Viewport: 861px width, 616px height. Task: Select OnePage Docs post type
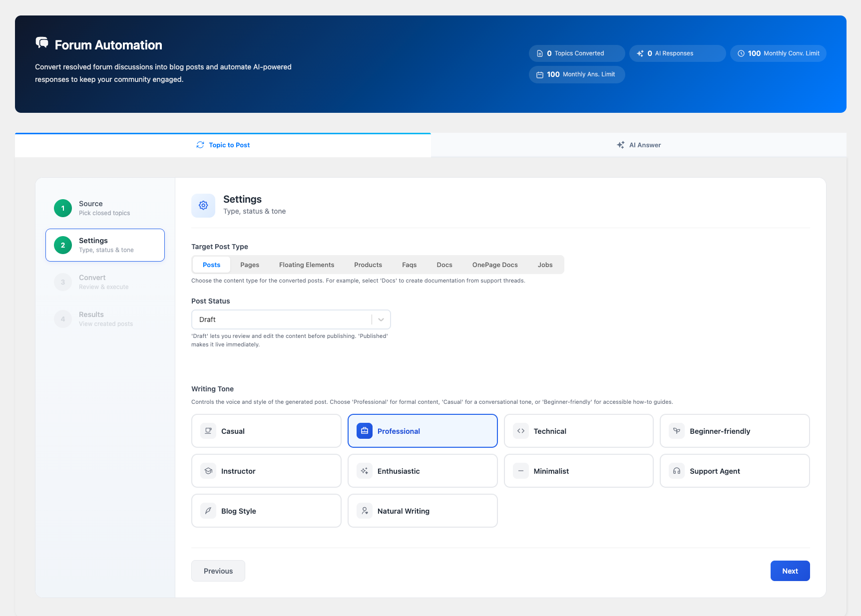495,265
